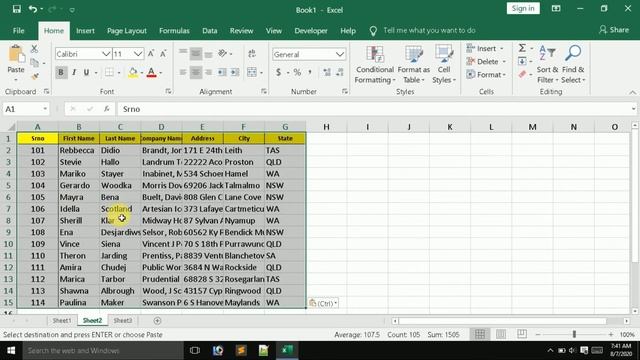Click the Format cells button
Screen dimensions: 640x360
(x=486, y=75)
